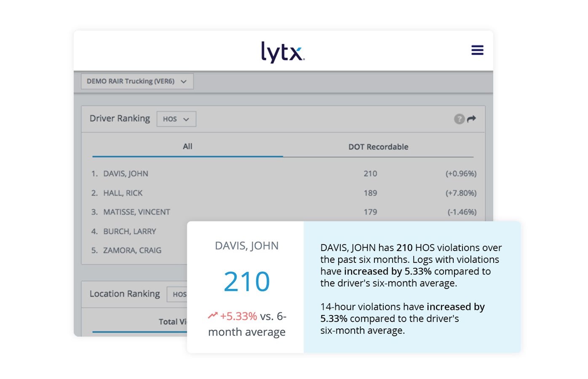Open the hamburger menu
The width and height of the screenshot is (588, 379).
(x=477, y=50)
